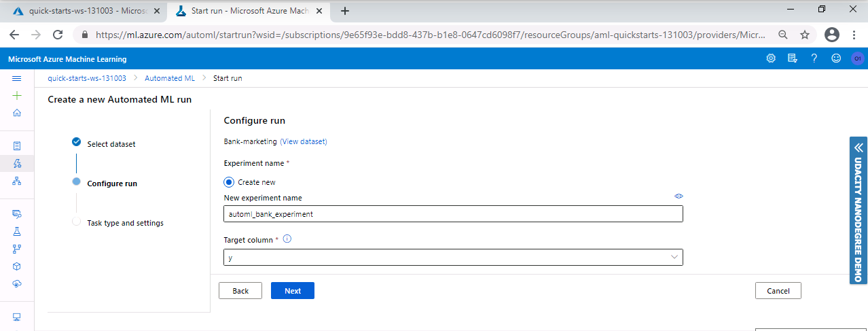Toggle the eye icon above experiment name
Screen dimensions: 868x331
point(679,196)
